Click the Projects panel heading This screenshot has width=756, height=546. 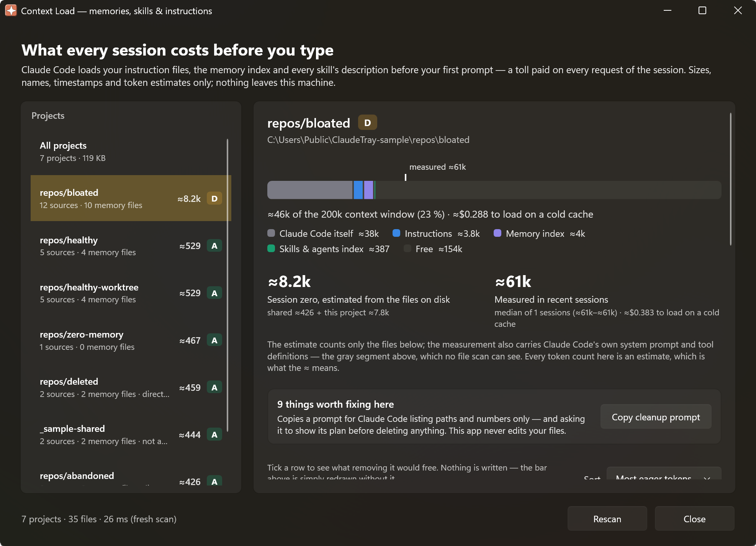(x=48, y=115)
